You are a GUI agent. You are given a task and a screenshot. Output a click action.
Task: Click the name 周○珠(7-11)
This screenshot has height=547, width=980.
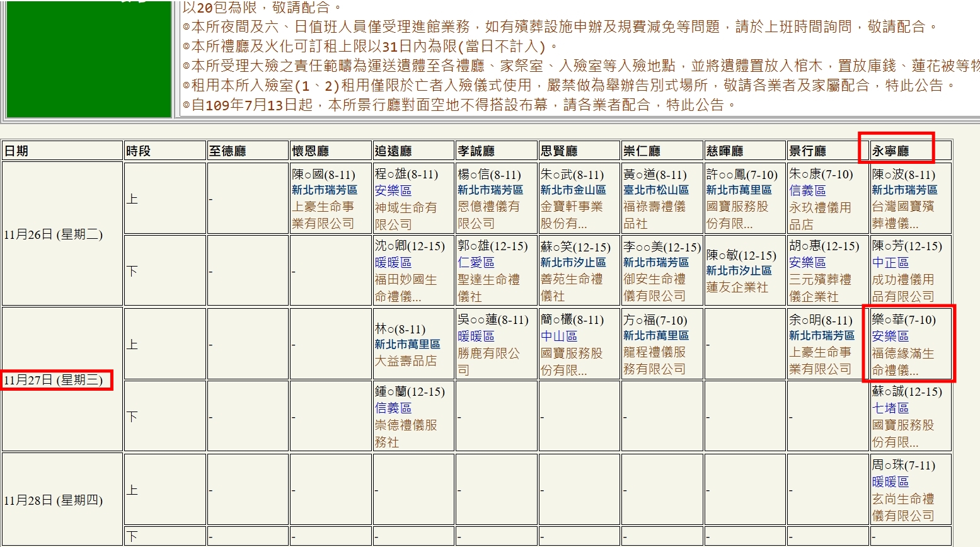coord(904,466)
